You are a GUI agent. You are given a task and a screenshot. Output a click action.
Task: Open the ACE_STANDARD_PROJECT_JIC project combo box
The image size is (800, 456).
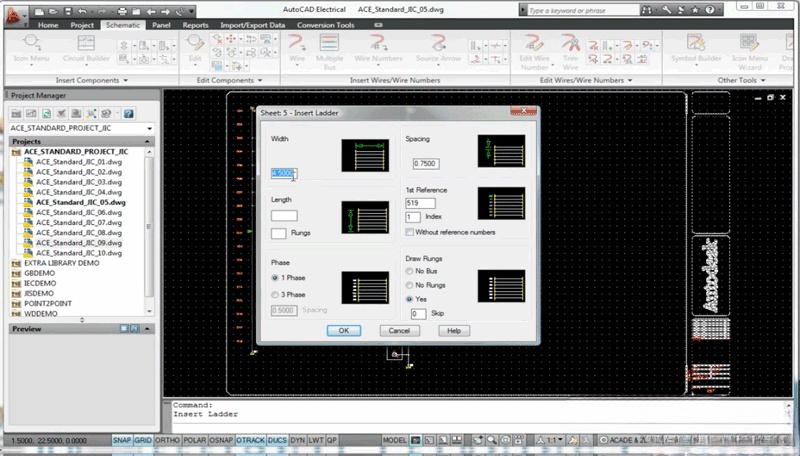[81, 129]
